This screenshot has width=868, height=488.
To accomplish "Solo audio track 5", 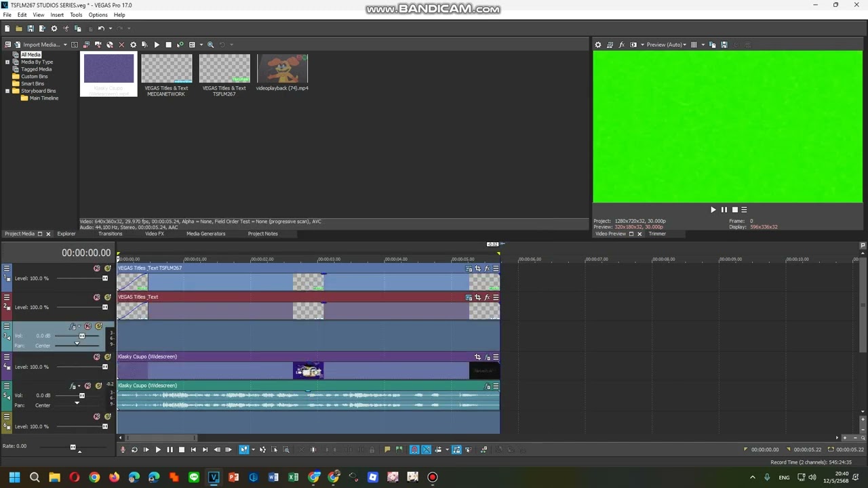I will [x=98, y=386].
